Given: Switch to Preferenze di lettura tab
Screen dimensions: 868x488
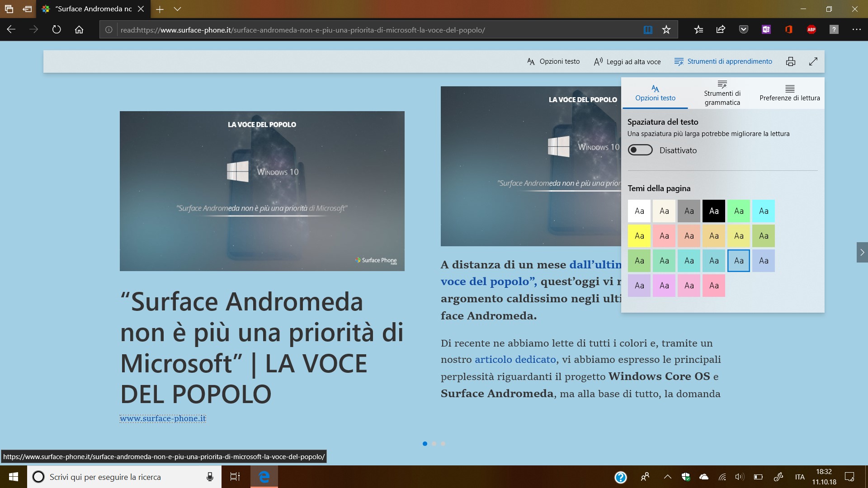Looking at the screenshot, I should [789, 93].
